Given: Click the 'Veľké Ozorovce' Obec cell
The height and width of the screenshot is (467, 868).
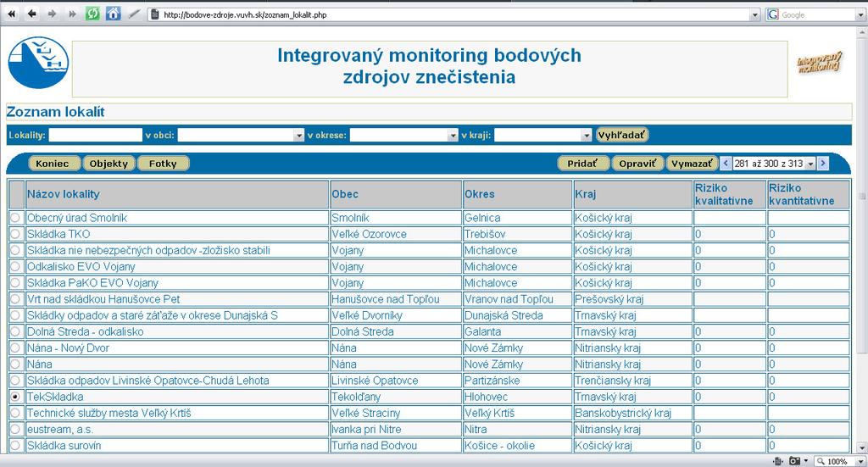Looking at the screenshot, I should (396, 234).
